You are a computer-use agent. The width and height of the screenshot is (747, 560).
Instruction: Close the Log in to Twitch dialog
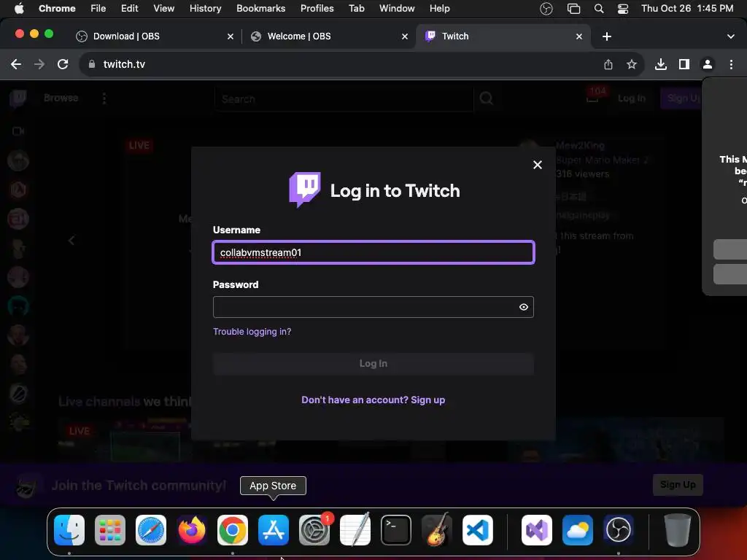pyautogui.click(x=538, y=165)
